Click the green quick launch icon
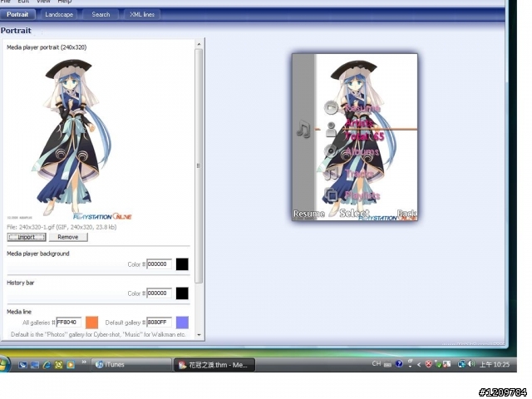This screenshot has height=399, width=532. click(59, 365)
